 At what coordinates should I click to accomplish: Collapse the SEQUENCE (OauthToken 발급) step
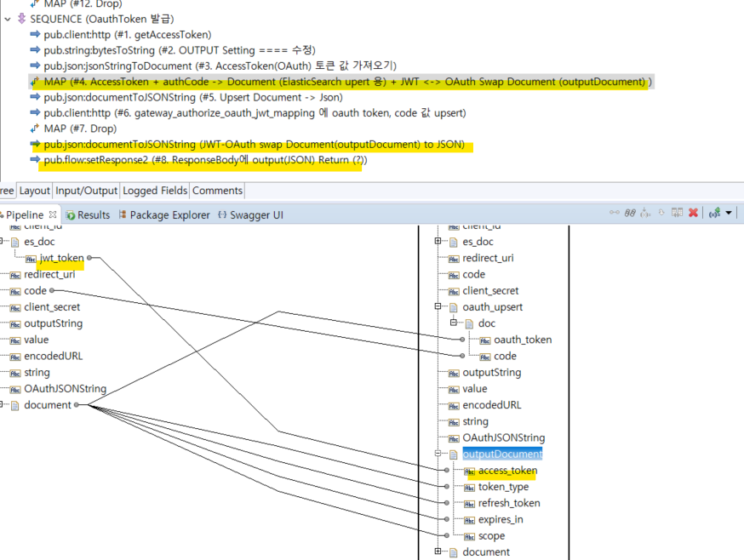(x=8, y=18)
